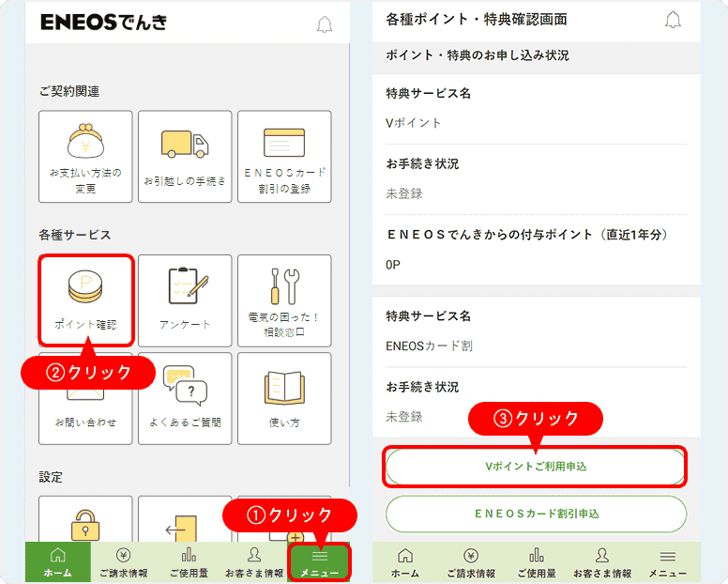Click the 設定 section heading

(51, 477)
